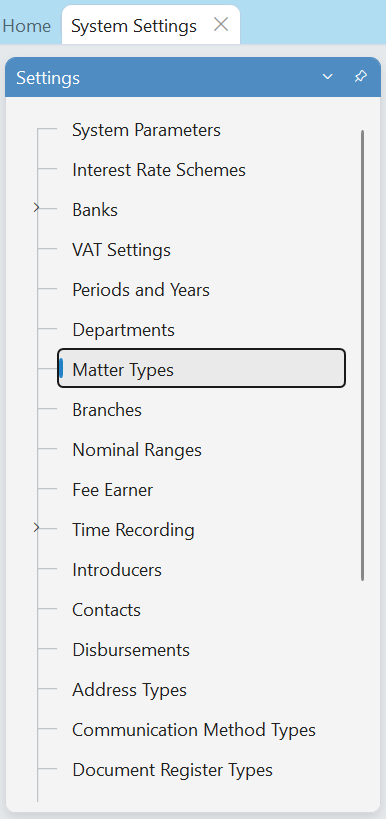Open Disbursements settings
Viewport: 386px width, 819px height.
131,650
